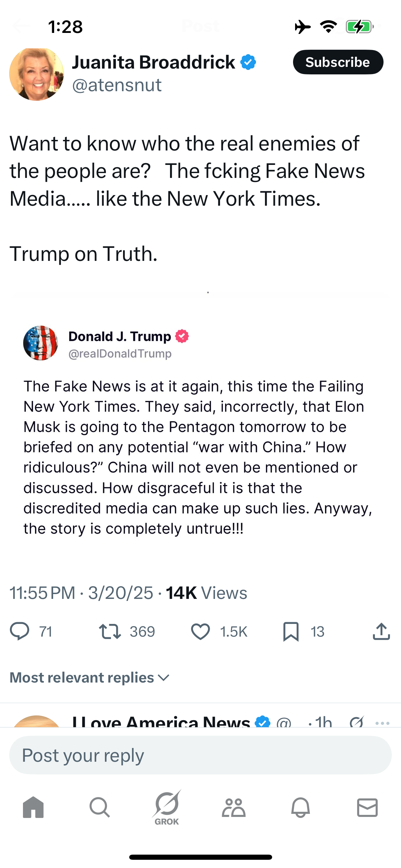401x868 pixels.
Task: Expand the Most relevant replies sort dropdown
Action: pos(90,678)
